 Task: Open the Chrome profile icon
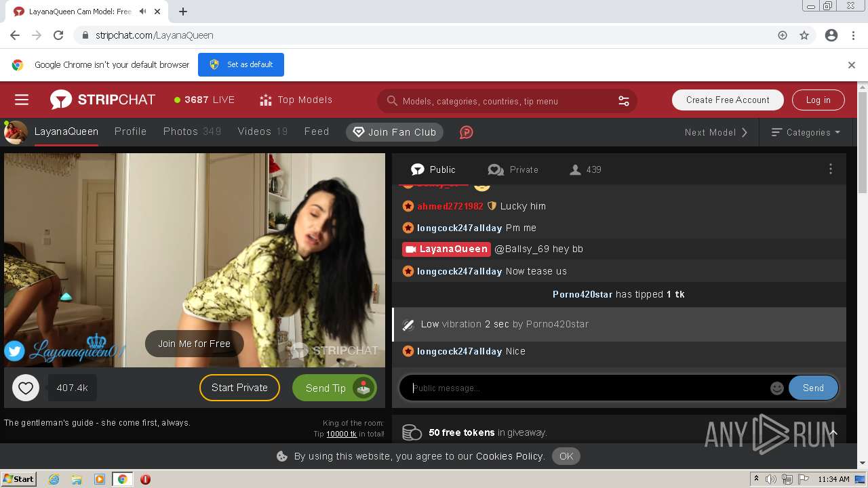pyautogui.click(x=831, y=35)
